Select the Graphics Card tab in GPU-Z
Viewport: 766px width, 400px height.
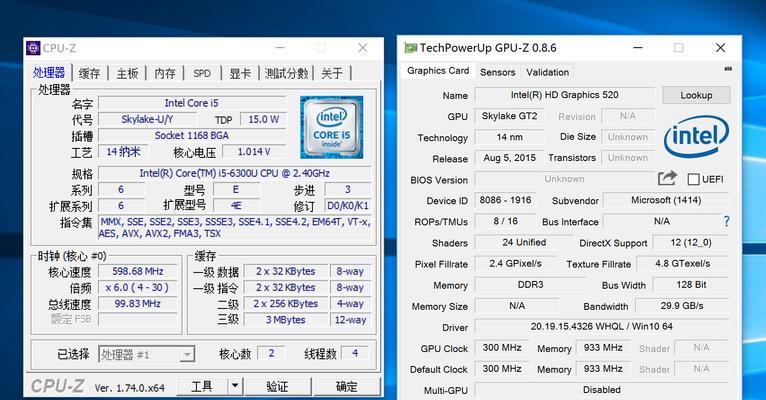[x=438, y=70]
